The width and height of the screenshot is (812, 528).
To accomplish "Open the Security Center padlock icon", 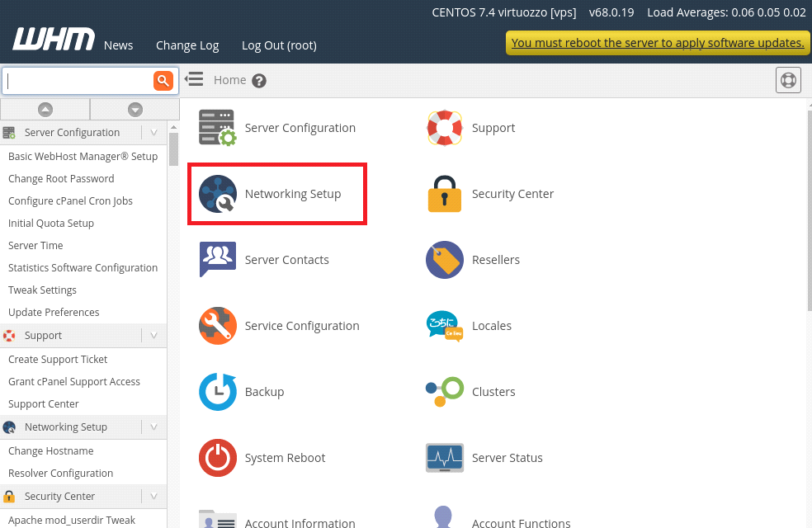I will pos(444,194).
